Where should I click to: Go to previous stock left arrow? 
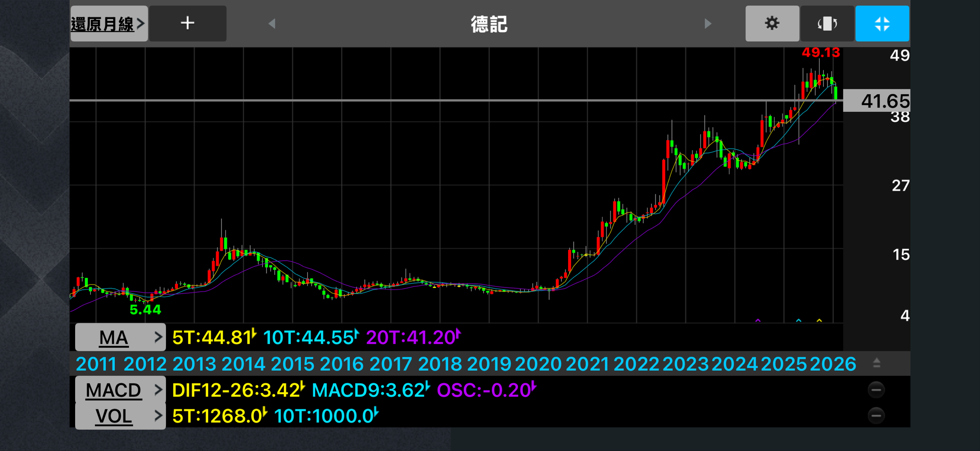pos(272,24)
